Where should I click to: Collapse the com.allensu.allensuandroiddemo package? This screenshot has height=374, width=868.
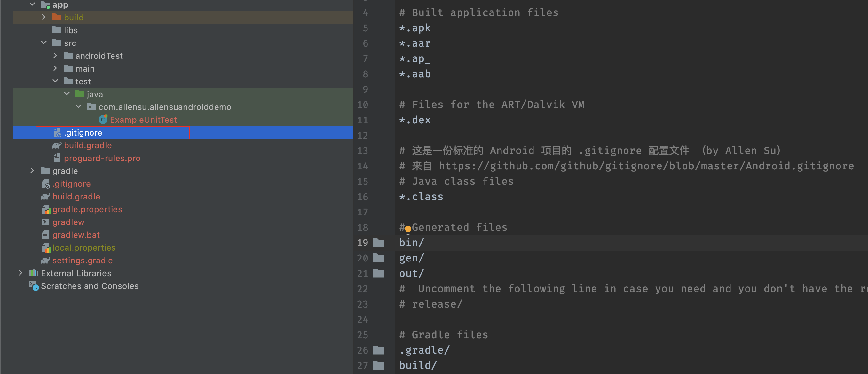(x=78, y=107)
